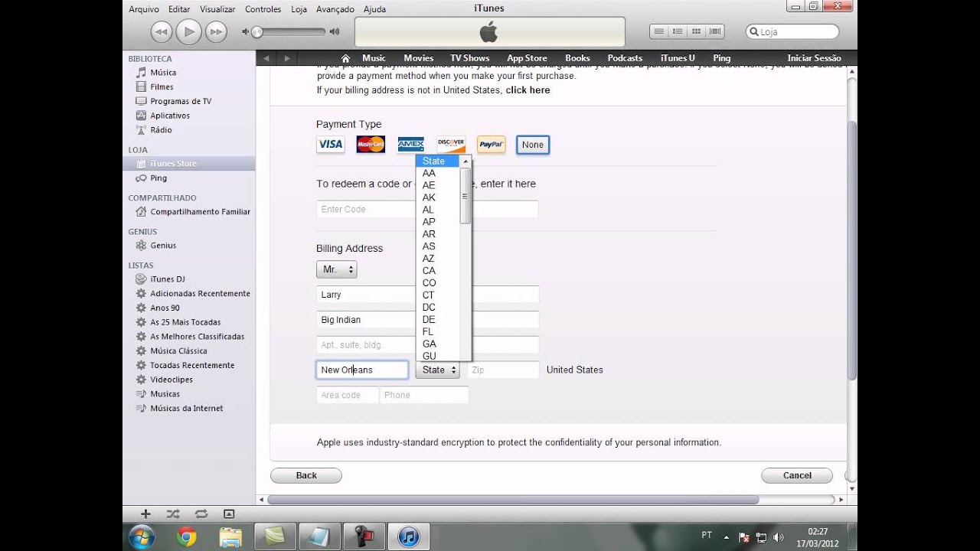This screenshot has height=551, width=980.
Task: Open the Mr. title dropdown
Action: click(x=337, y=269)
